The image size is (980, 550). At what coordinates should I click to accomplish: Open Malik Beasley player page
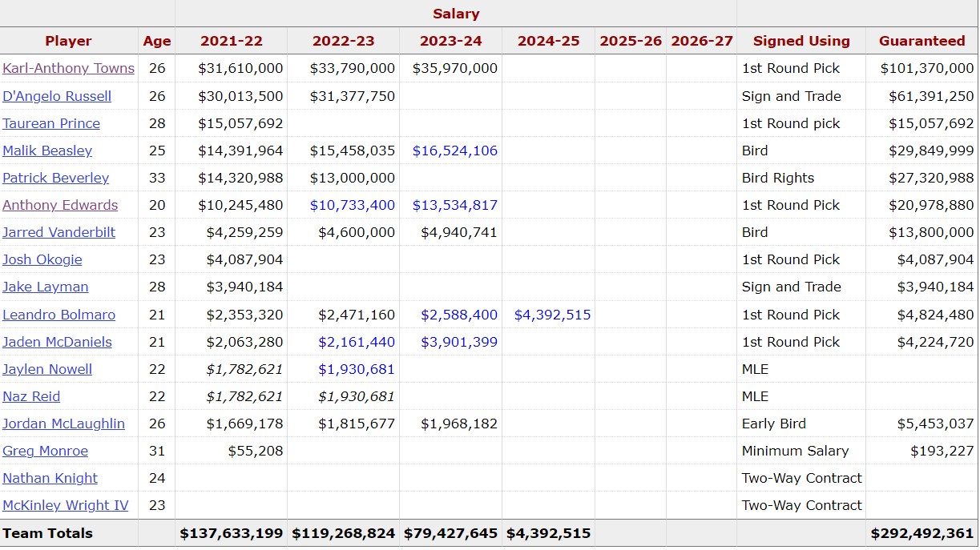click(x=47, y=151)
